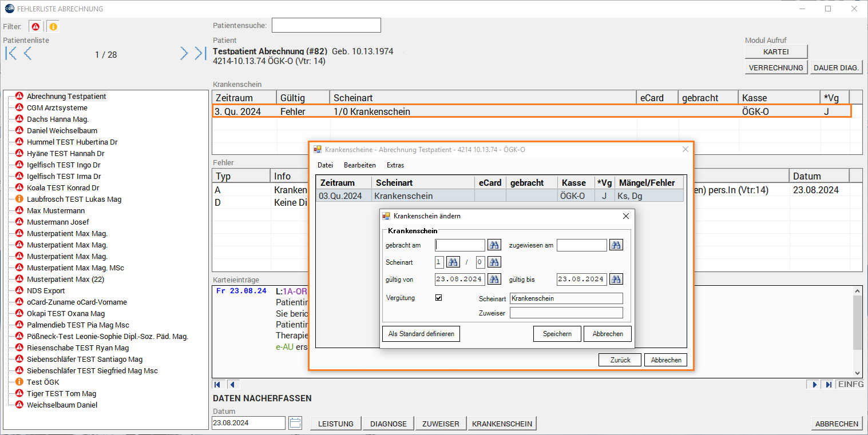Open the Bearbeiten menu

tap(359, 165)
